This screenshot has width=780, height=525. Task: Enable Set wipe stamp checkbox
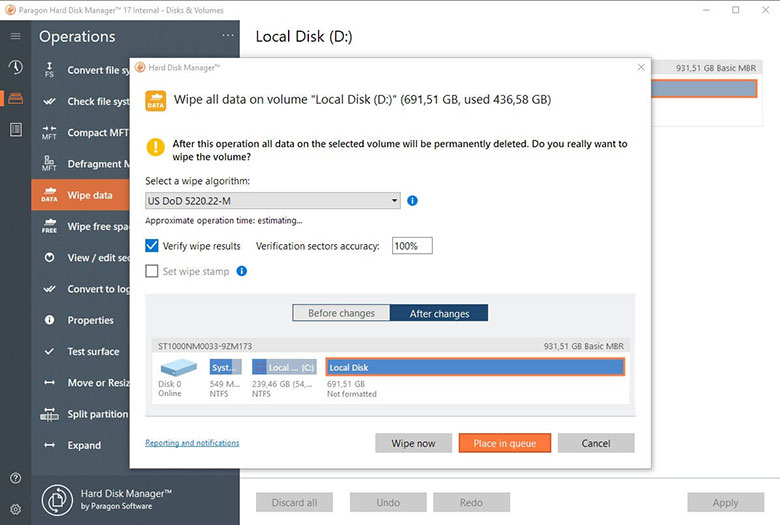coord(152,271)
